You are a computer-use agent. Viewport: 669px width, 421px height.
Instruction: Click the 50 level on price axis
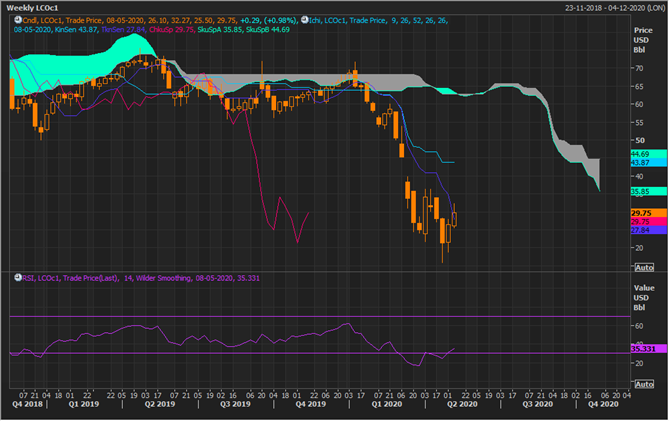[640, 140]
